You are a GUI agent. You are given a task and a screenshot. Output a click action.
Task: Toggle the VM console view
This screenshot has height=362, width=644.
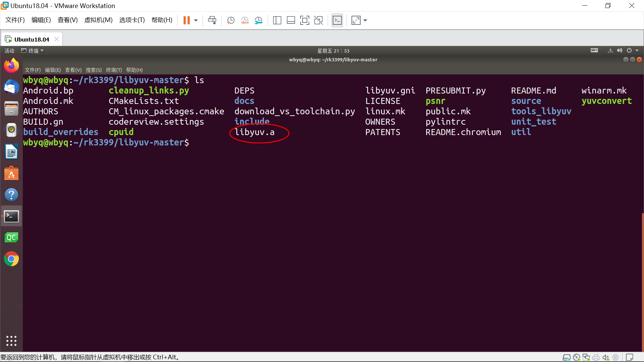(337, 20)
